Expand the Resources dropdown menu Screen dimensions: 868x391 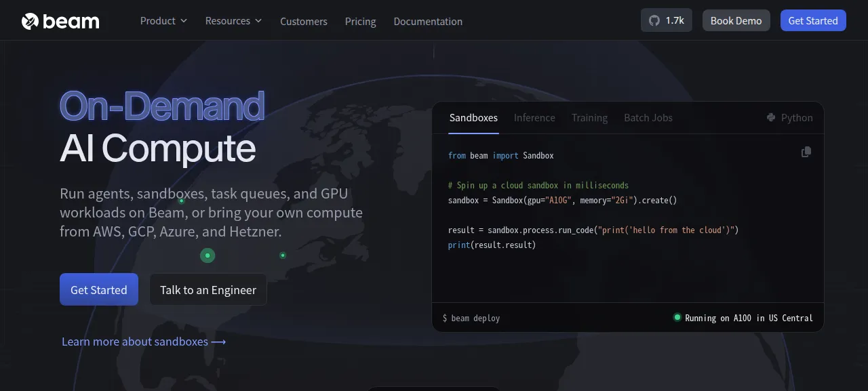pyautogui.click(x=233, y=21)
